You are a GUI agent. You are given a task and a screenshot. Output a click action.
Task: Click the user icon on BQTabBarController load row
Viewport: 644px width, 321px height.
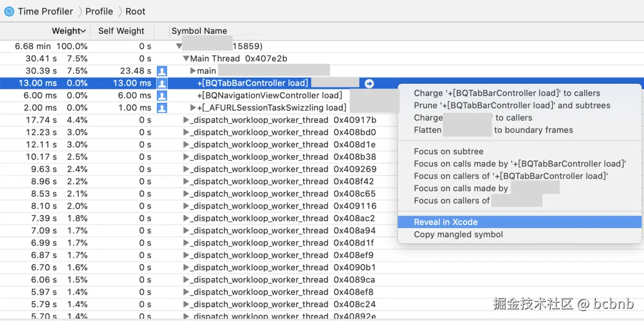(162, 83)
